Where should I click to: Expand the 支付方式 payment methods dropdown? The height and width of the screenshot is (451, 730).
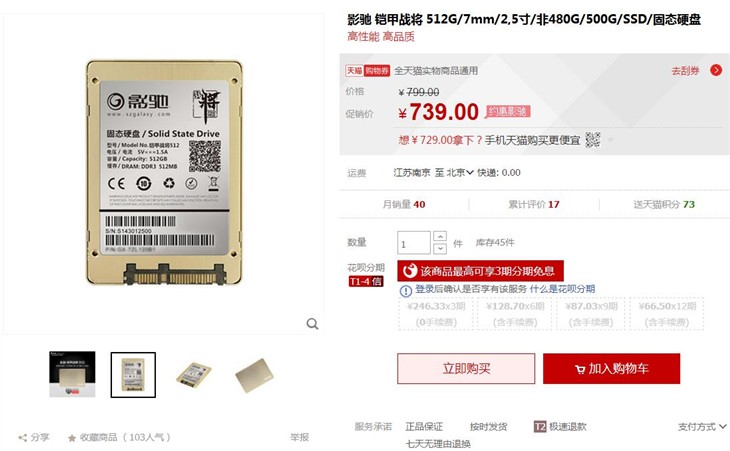(x=702, y=426)
